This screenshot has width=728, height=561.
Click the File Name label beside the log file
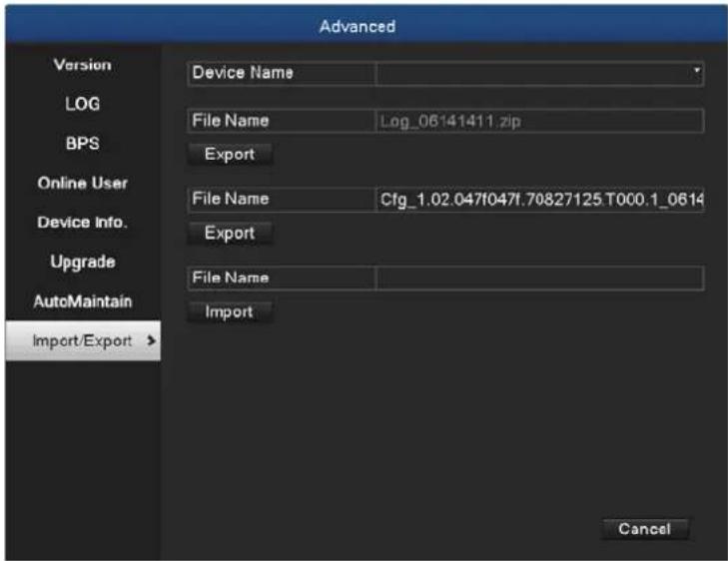click(231, 121)
